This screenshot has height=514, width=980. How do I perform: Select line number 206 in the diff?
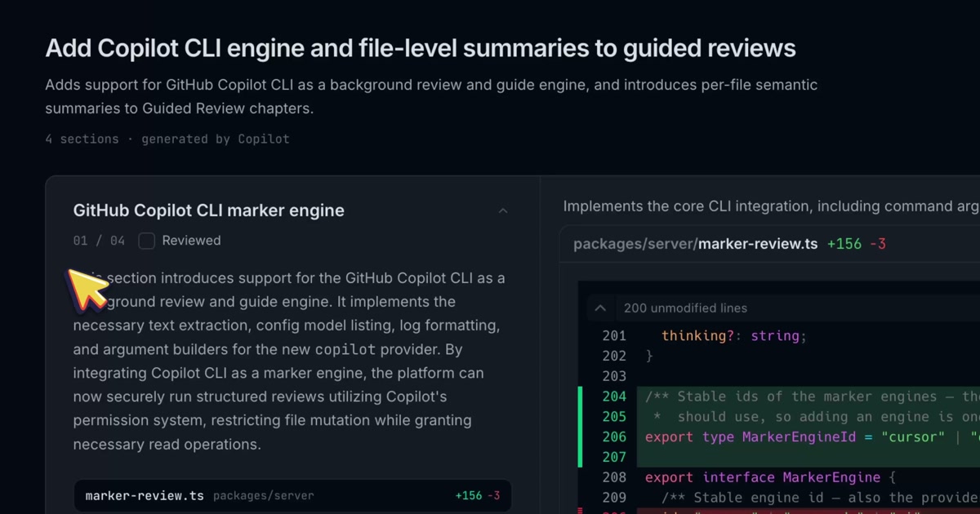point(614,437)
